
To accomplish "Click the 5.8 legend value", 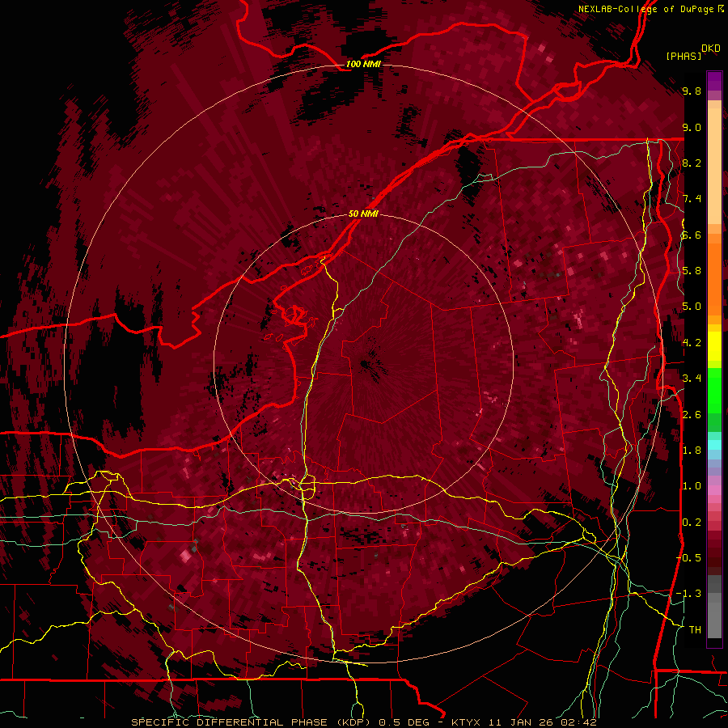I will pos(692,271).
